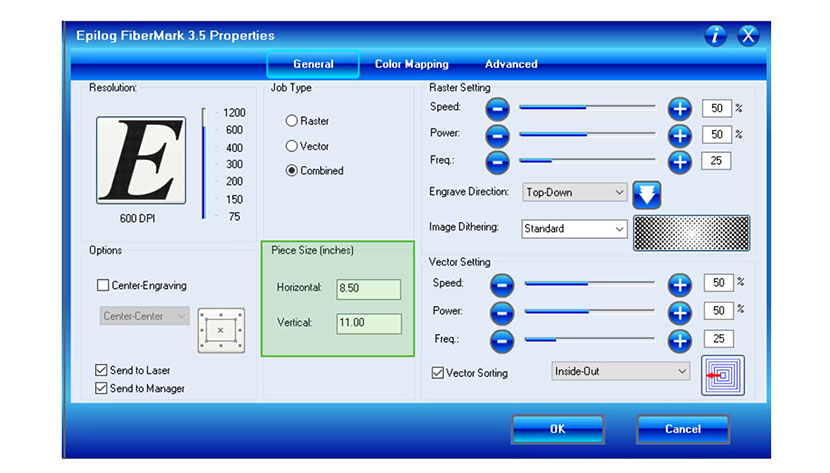Uncheck the Send to Manager option

(102, 388)
